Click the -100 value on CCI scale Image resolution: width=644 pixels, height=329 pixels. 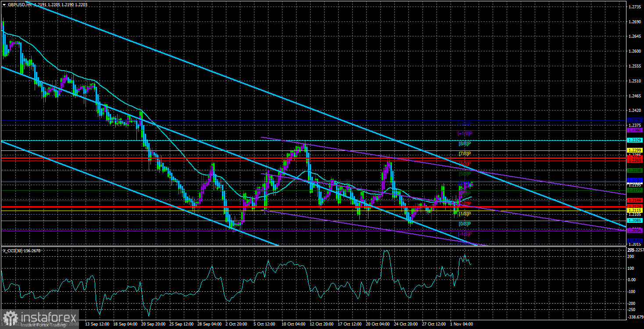click(x=632, y=291)
